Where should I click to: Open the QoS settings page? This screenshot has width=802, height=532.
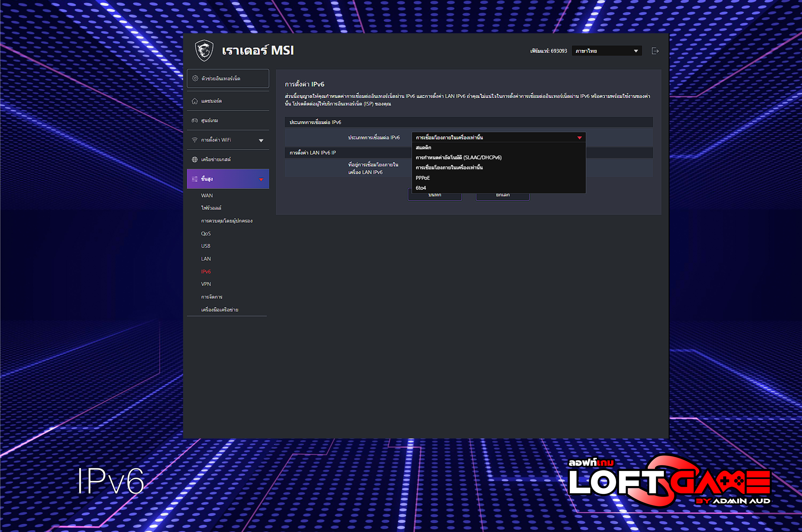(206, 233)
